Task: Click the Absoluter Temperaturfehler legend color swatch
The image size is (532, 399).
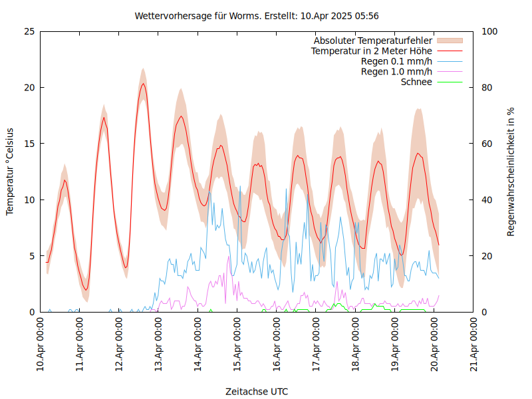Action: pyautogui.click(x=449, y=41)
